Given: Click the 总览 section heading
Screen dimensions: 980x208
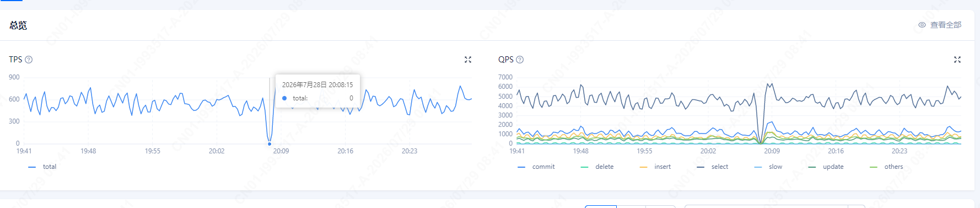Looking at the screenshot, I should tap(18, 25).
